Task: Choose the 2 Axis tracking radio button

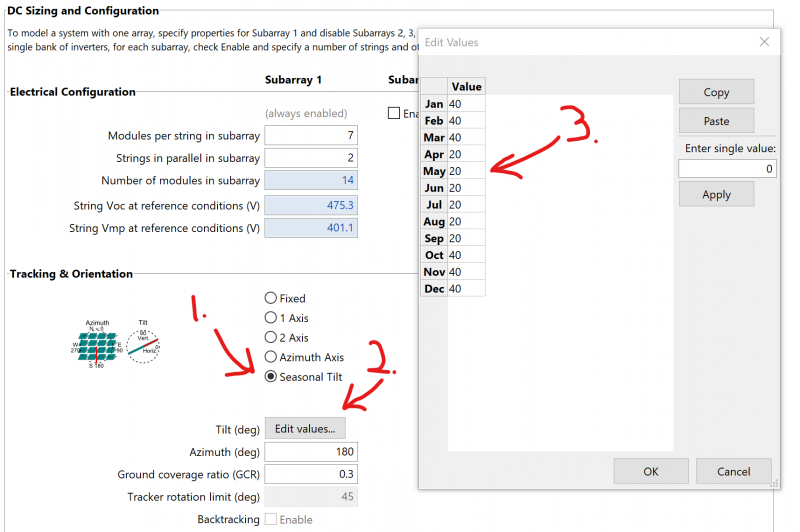Action: tap(270, 338)
